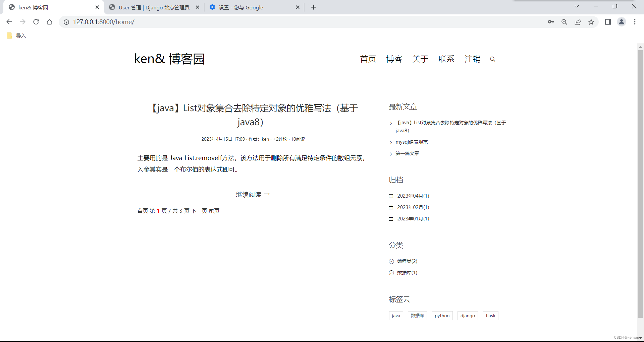Select the flask tag
Image resolution: width=644 pixels, height=342 pixels.
pos(490,316)
